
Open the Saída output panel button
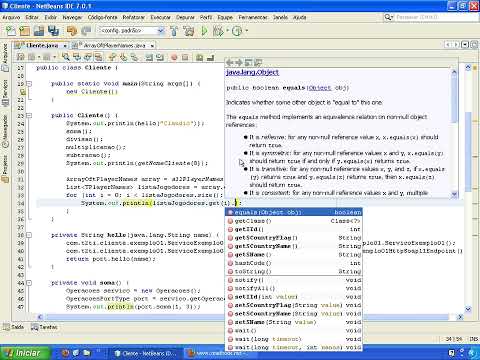[x=14, y=327]
